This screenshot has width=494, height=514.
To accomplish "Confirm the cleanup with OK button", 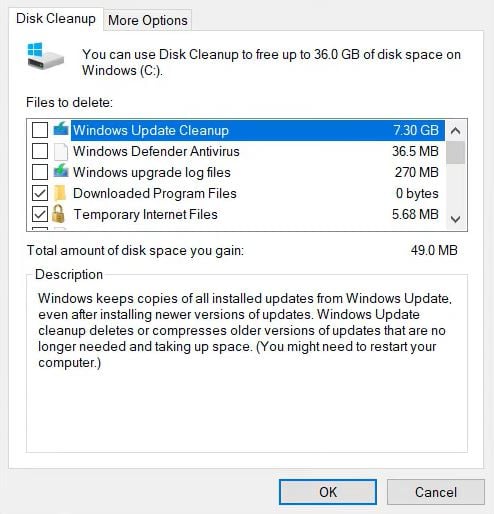I will click(328, 492).
